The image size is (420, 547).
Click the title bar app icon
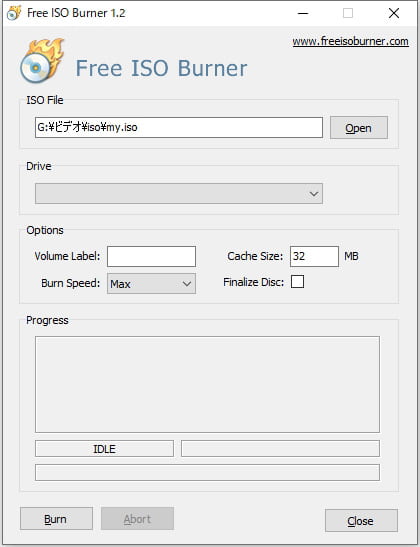[x=14, y=13]
